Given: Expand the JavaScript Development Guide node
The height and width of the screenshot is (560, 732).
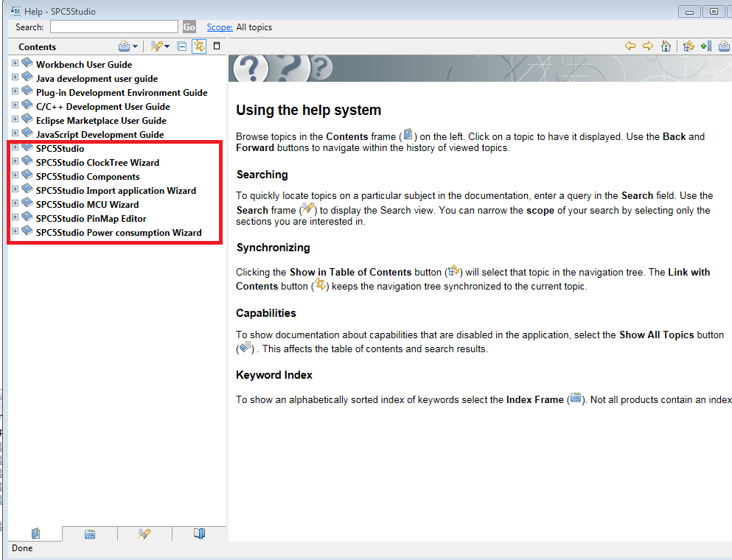Looking at the screenshot, I should point(15,133).
